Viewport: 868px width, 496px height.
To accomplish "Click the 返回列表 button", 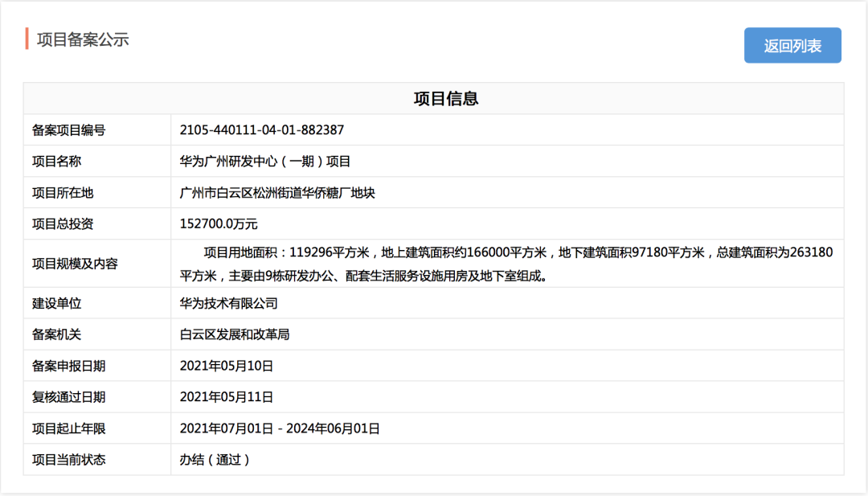I will [x=792, y=46].
